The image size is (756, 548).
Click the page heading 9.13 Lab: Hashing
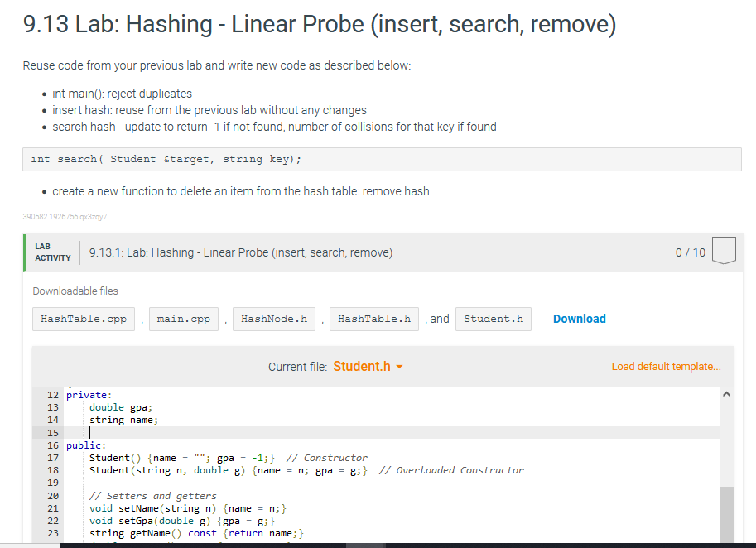click(320, 24)
